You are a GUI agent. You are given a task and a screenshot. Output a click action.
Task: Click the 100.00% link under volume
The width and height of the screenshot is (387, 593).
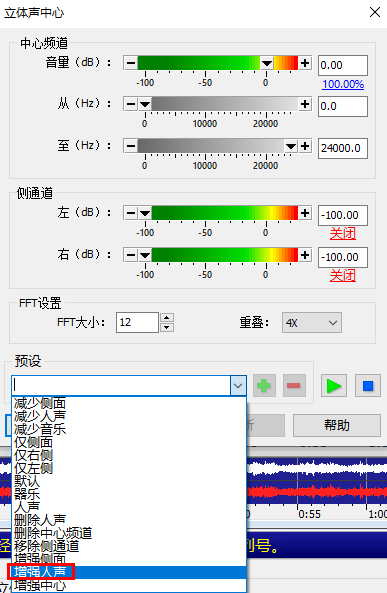[343, 84]
